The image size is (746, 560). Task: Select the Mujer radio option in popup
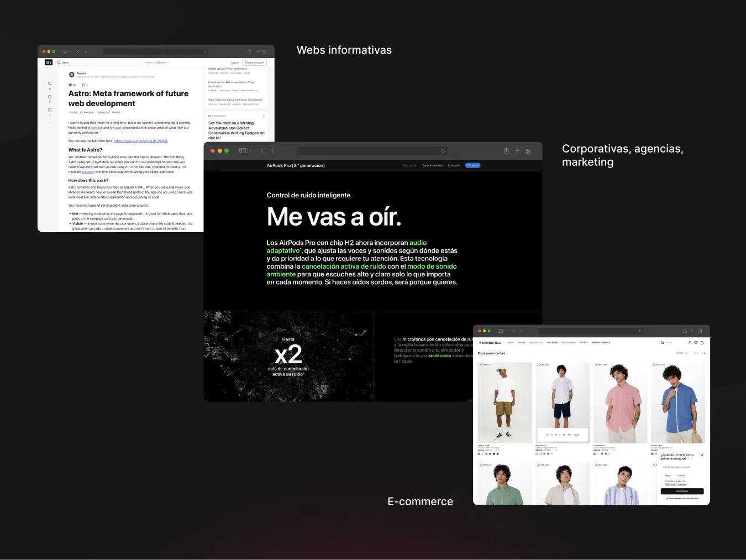click(663, 475)
